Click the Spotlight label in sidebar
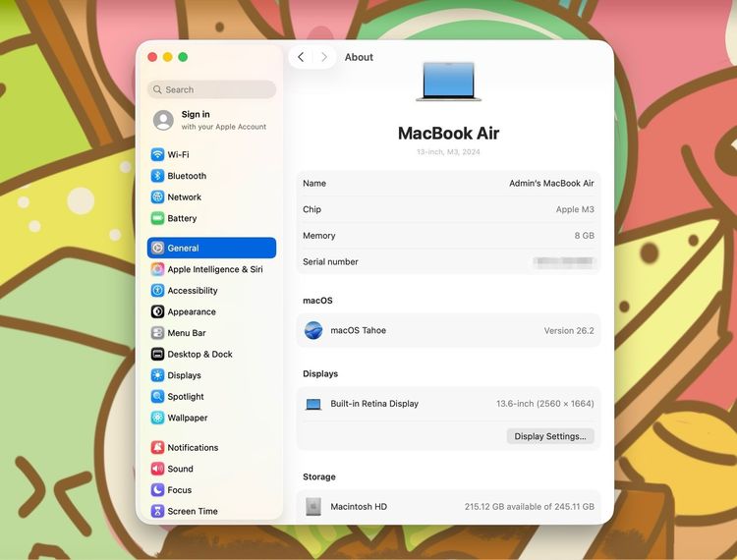The width and height of the screenshot is (737, 560). click(186, 396)
